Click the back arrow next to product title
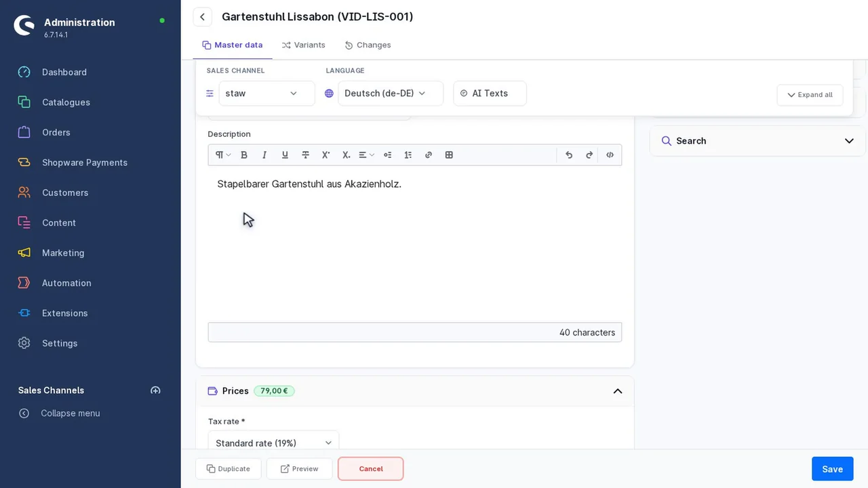868x488 pixels. pos(202,17)
